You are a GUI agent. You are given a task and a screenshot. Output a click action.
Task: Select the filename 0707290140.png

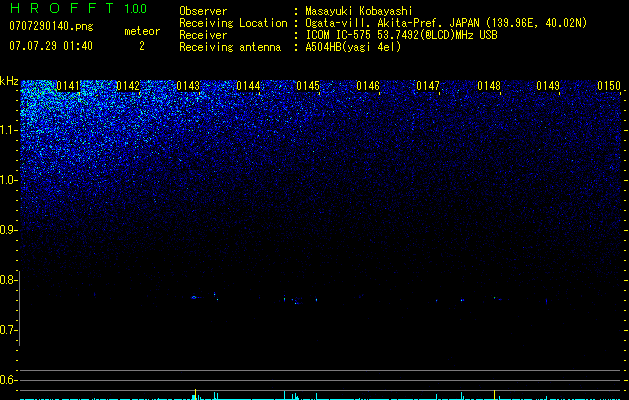point(51,26)
